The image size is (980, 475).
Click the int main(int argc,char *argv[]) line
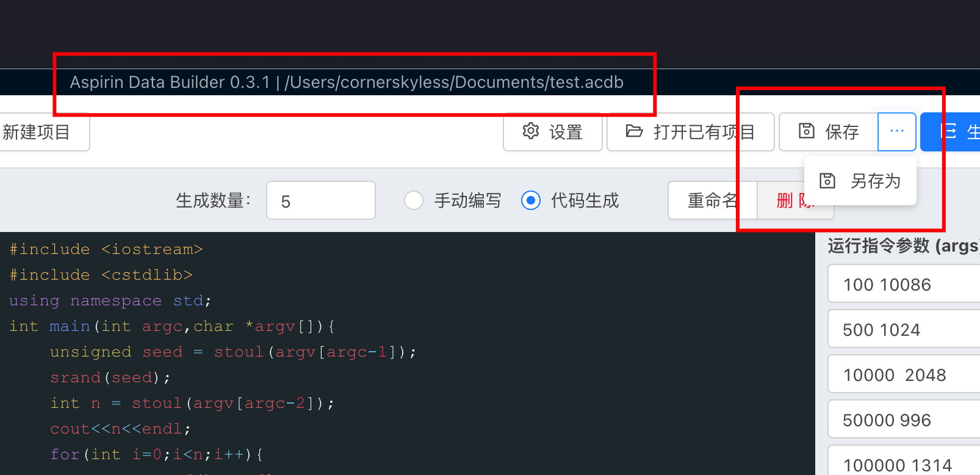click(172, 326)
